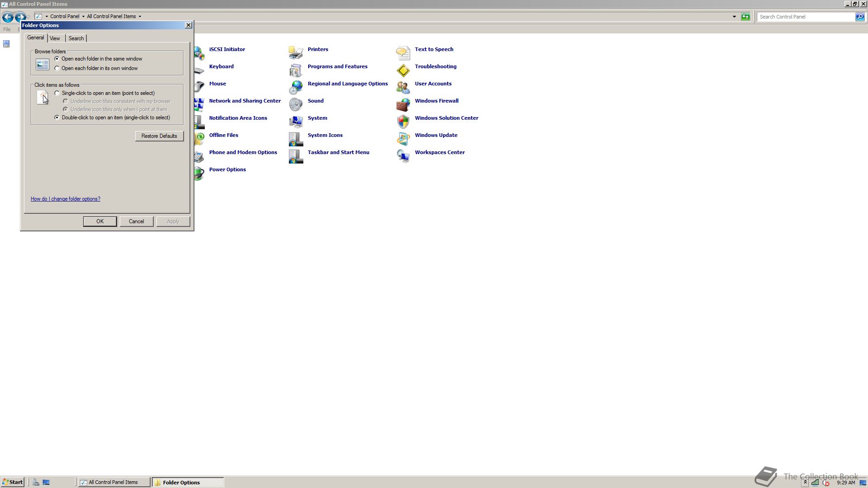
Task: Click the Taskbar and Start Menu icon
Action: pos(296,156)
